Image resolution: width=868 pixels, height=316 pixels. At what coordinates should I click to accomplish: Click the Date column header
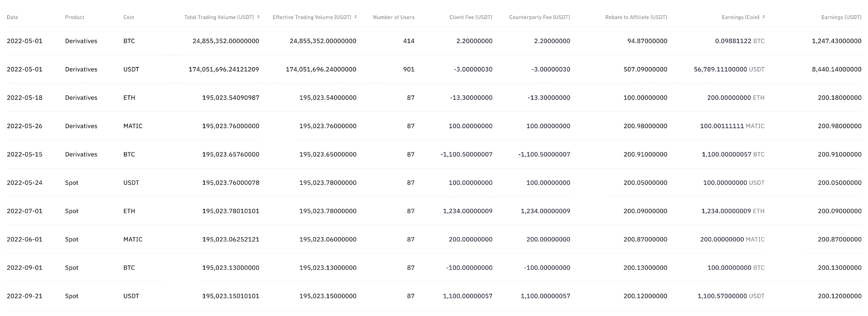point(12,17)
